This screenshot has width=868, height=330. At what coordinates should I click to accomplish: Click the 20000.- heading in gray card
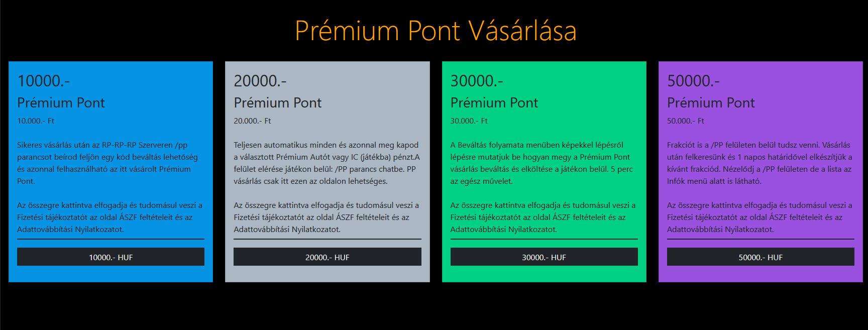coord(260,81)
